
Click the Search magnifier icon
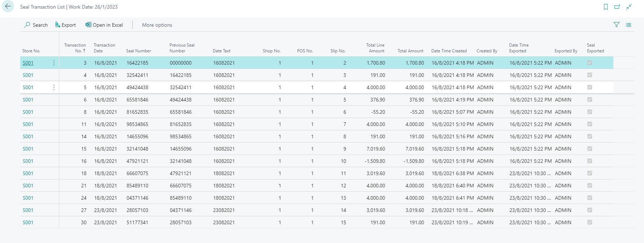(x=27, y=25)
